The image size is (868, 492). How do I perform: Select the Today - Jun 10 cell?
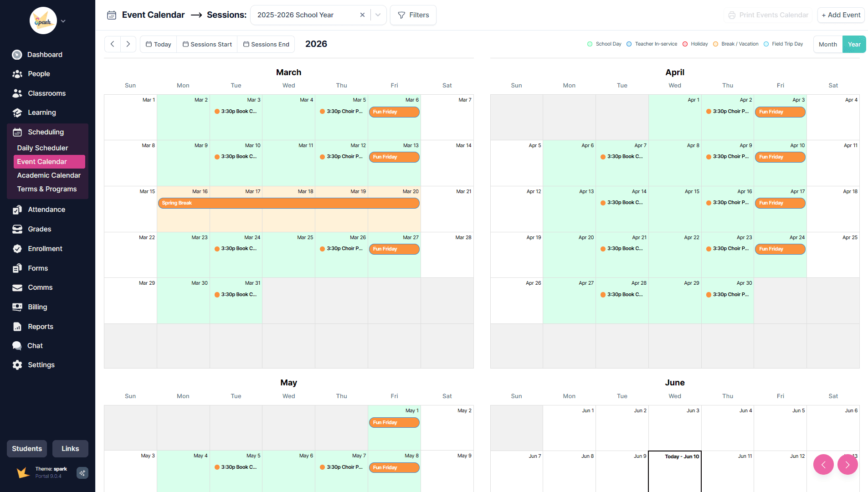point(674,471)
